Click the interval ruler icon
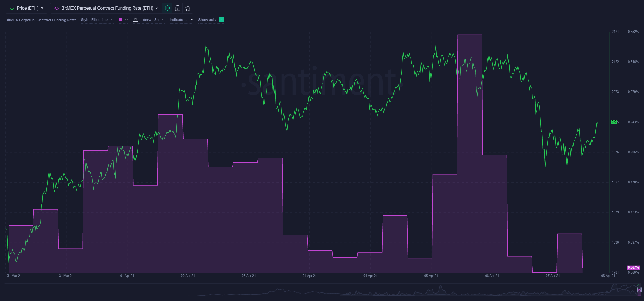644x301 pixels. click(135, 20)
